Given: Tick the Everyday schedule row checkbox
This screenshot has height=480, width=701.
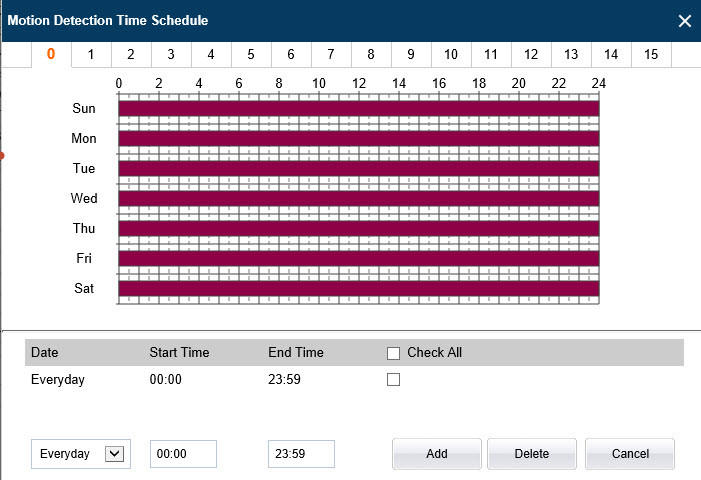Looking at the screenshot, I should click(393, 380).
